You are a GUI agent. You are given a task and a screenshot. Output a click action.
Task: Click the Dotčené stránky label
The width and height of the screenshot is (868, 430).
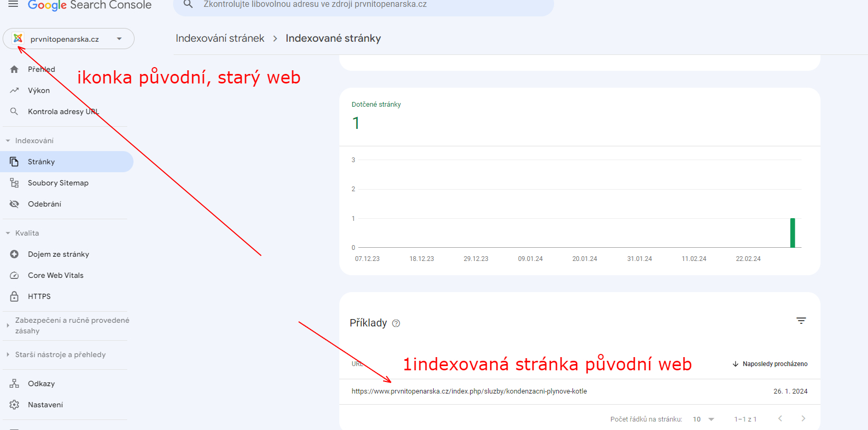[x=376, y=105]
